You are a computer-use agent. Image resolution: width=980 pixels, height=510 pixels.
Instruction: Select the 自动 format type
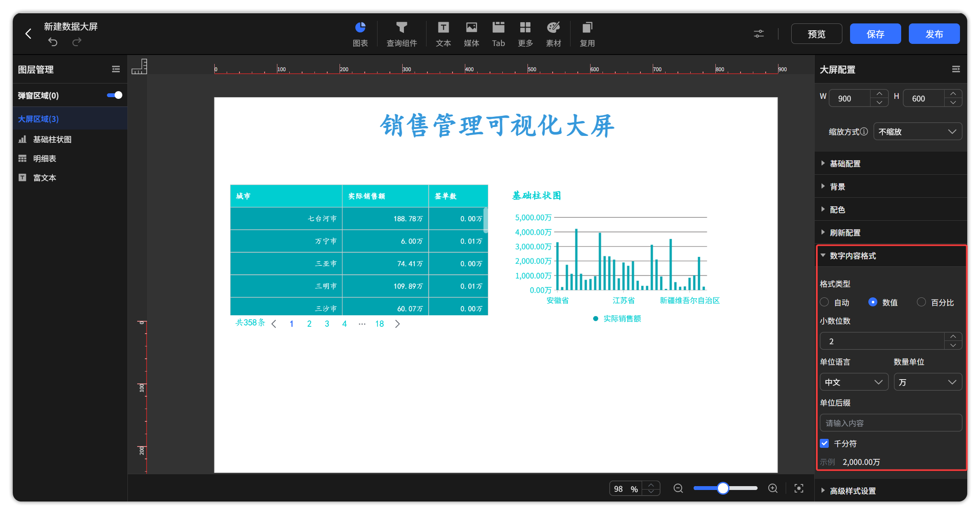tap(824, 302)
